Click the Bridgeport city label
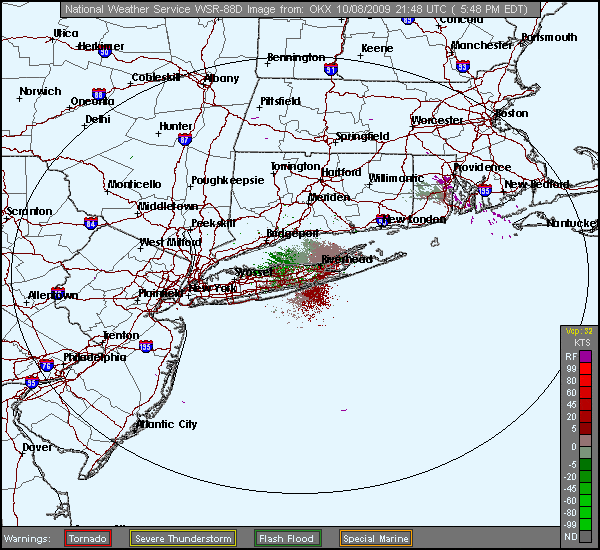This screenshot has width=600, height=550. tap(292, 233)
